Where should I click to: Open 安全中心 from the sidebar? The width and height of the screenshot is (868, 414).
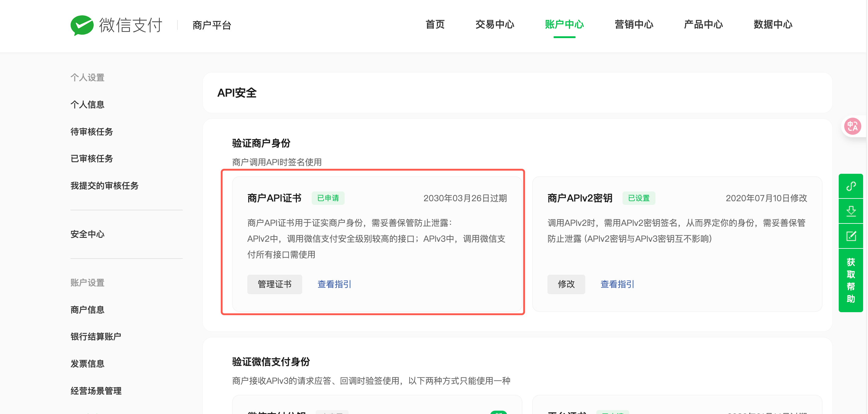pyautogui.click(x=87, y=234)
